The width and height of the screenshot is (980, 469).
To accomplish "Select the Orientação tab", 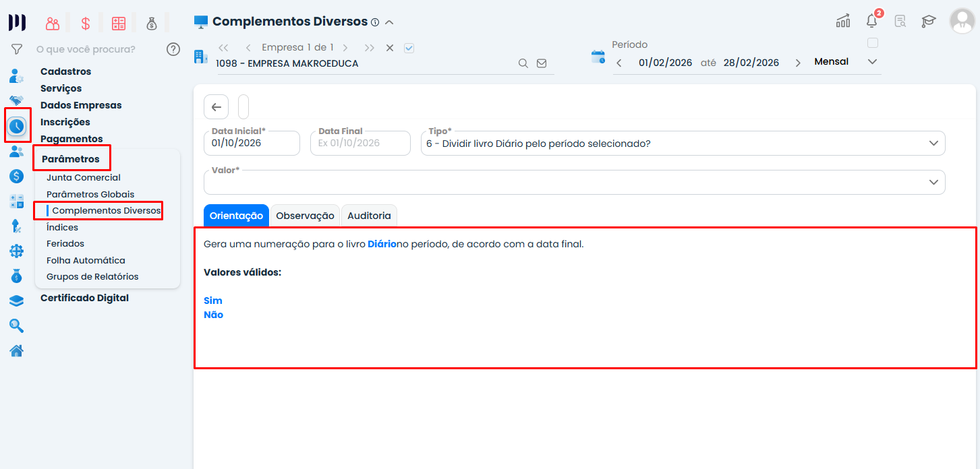I will (x=236, y=216).
